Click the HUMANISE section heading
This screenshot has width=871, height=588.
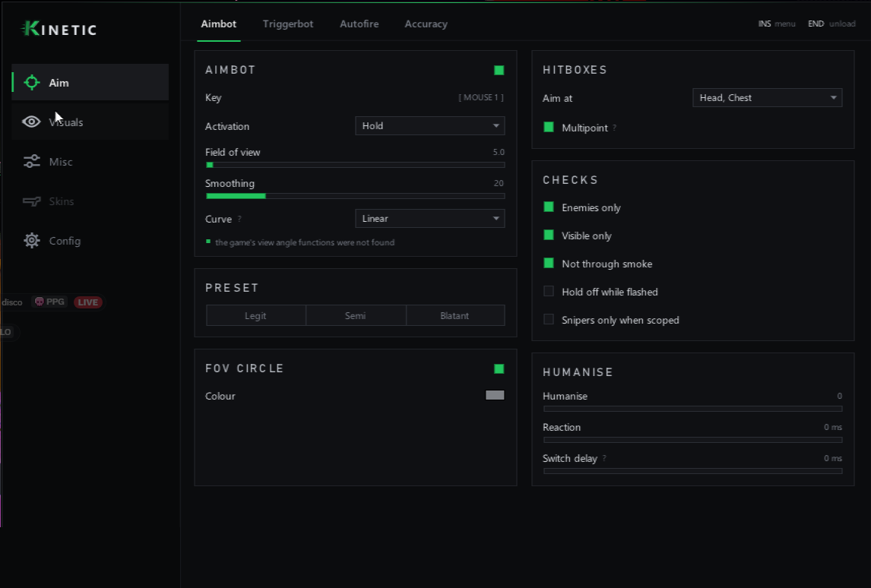[x=578, y=372]
